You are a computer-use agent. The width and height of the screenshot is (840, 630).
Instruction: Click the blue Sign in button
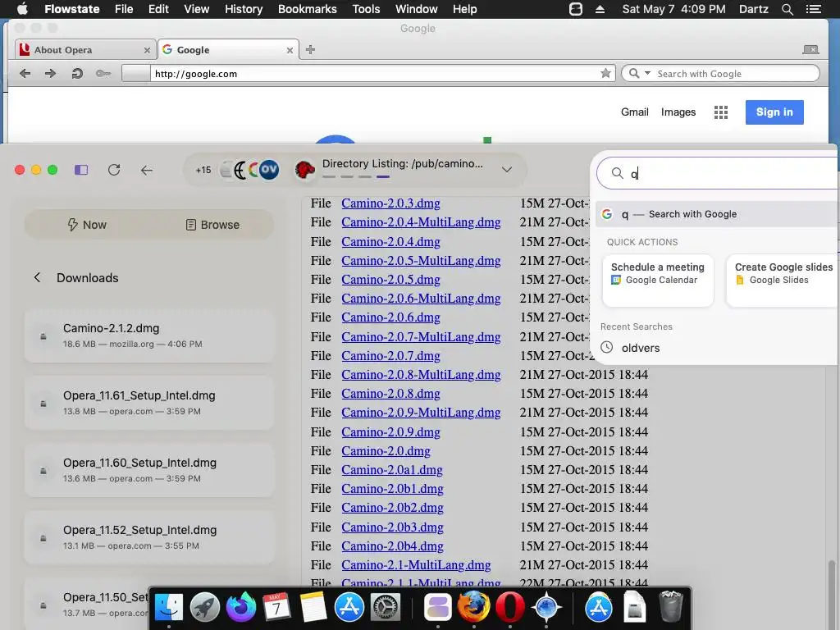[774, 112]
